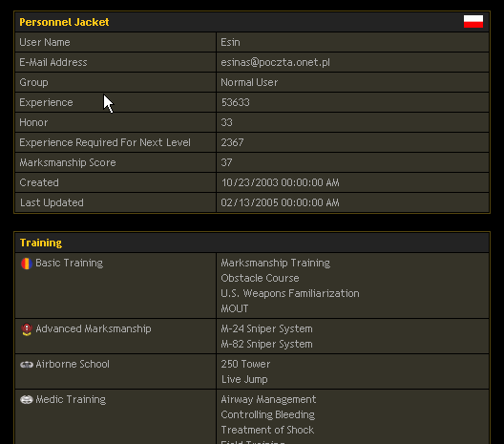Click the Airway Management entry
Viewport: 504px width, 444px height.
coord(269,400)
